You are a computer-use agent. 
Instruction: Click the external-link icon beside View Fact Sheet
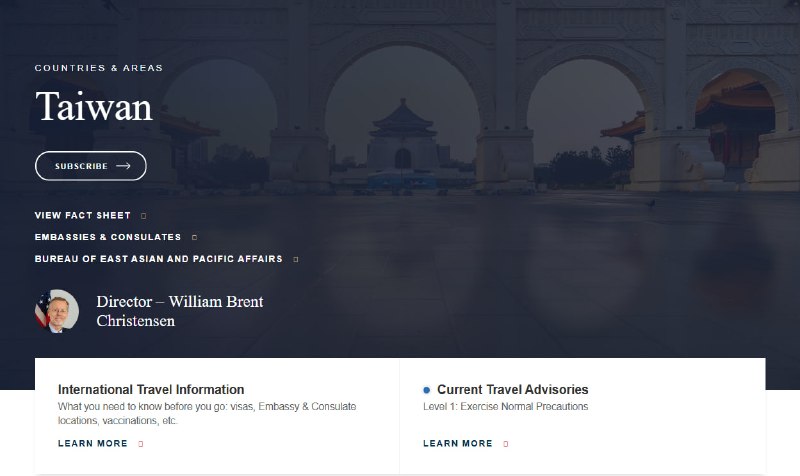pos(143,216)
